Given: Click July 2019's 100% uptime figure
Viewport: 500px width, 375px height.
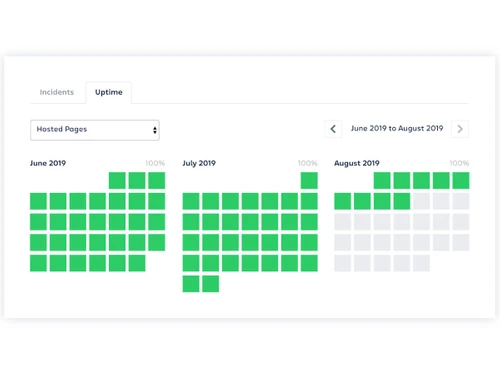Looking at the screenshot, I should click(x=307, y=163).
